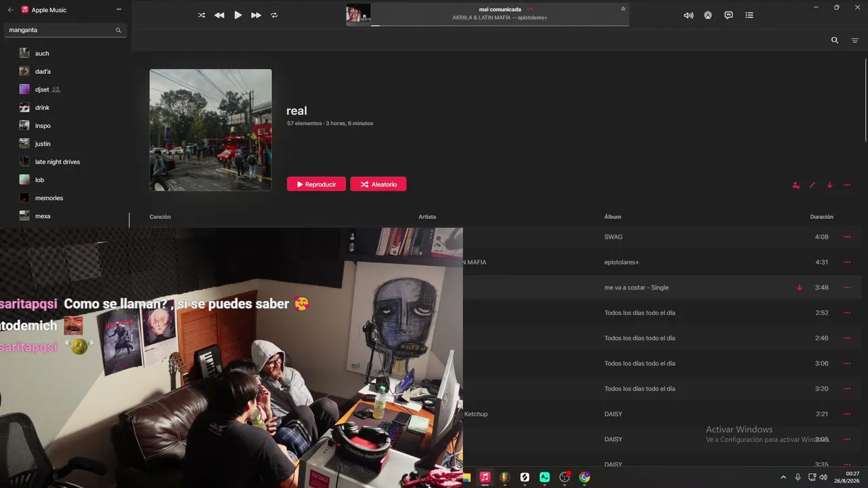Download the real playlist with the arrow icon
The height and width of the screenshot is (488, 868).
coord(829,185)
